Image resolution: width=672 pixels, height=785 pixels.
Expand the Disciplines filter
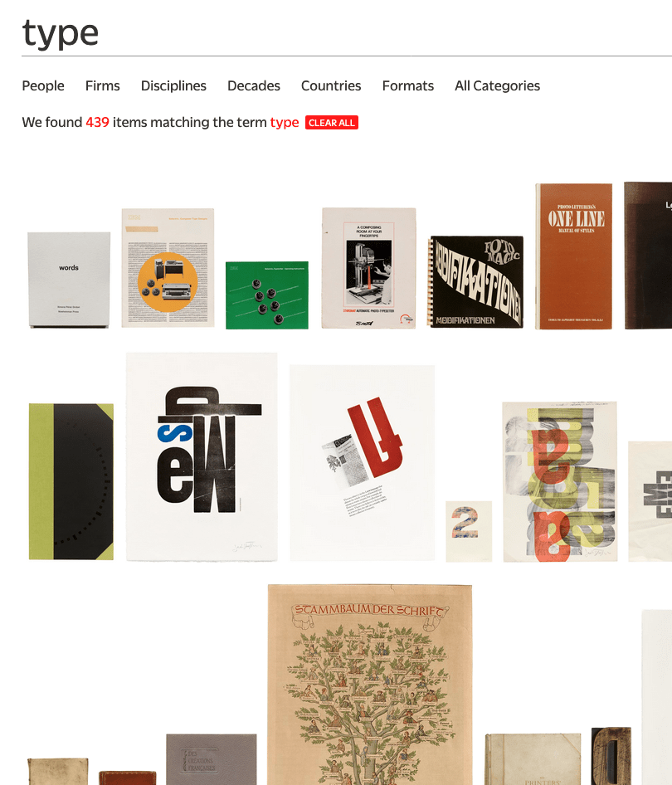click(x=173, y=85)
